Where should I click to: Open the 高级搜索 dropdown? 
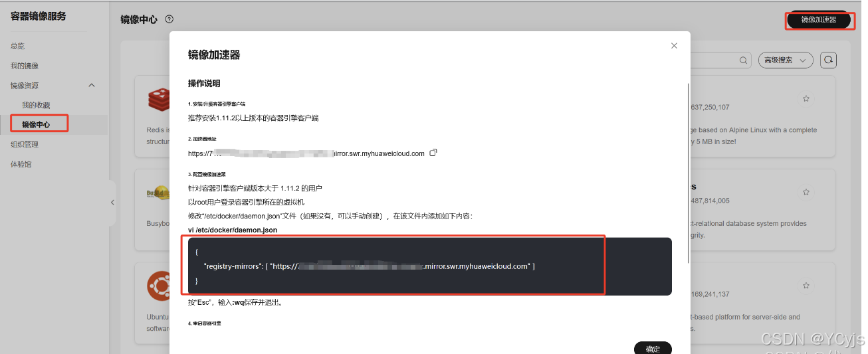[786, 60]
